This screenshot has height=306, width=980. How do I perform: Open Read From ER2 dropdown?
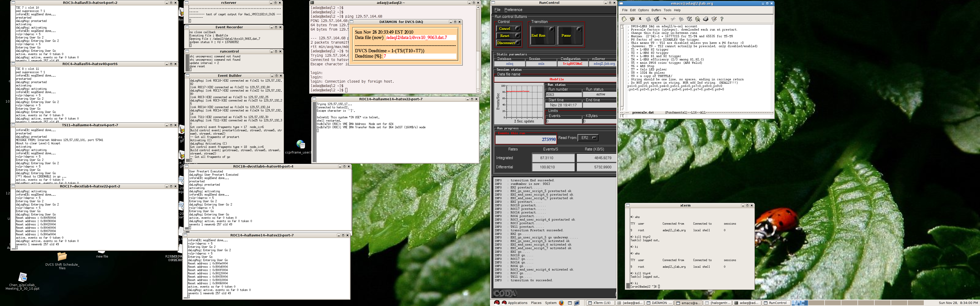588,138
